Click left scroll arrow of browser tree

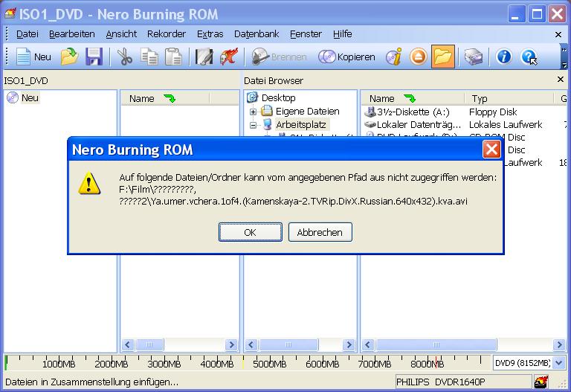(251, 344)
